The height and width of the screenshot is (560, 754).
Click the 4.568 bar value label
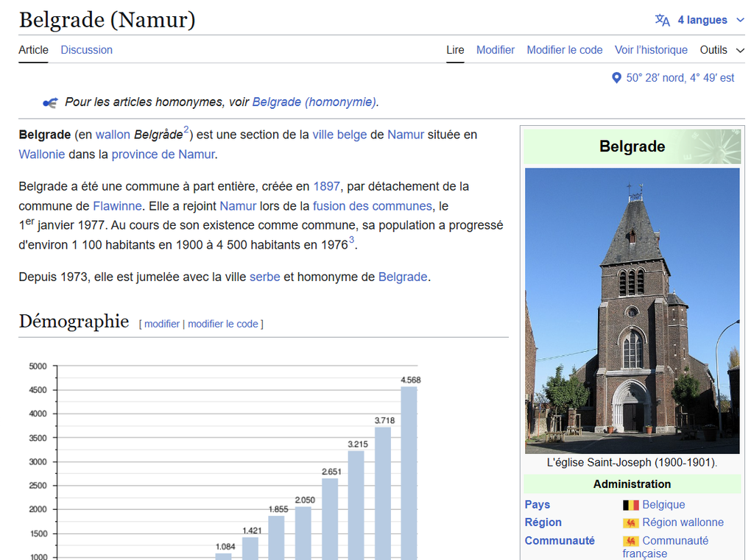[411, 380]
